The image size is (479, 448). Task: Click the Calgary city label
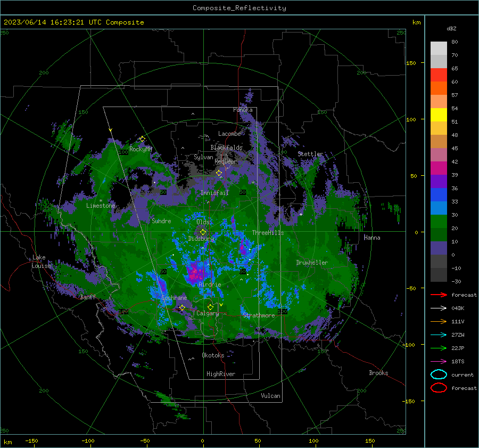208,313
